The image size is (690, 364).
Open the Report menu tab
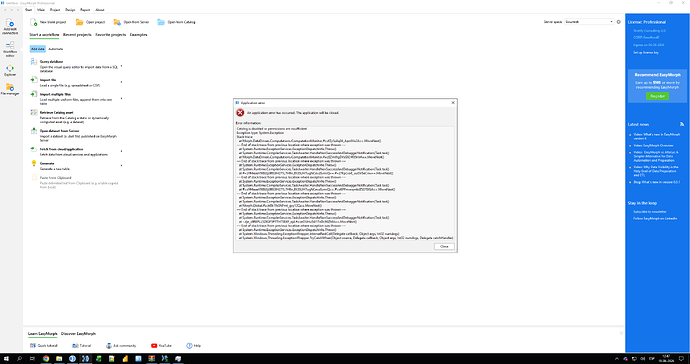pos(85,10)
